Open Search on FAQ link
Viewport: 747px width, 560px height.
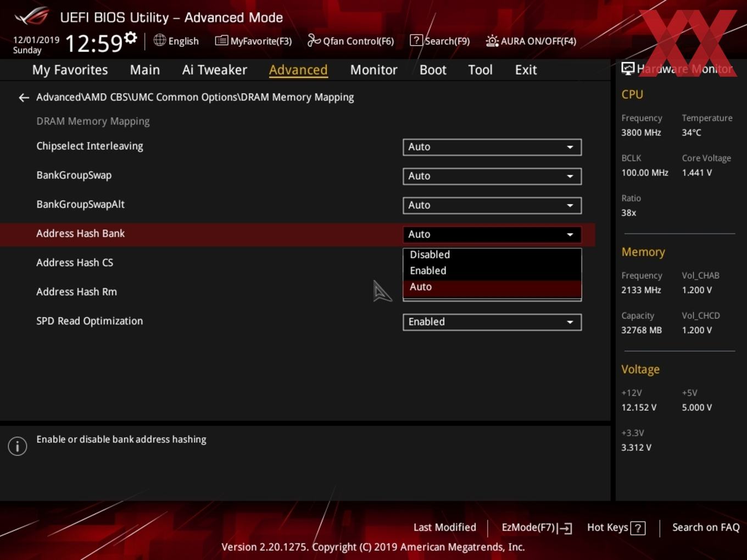pos(706,528)
